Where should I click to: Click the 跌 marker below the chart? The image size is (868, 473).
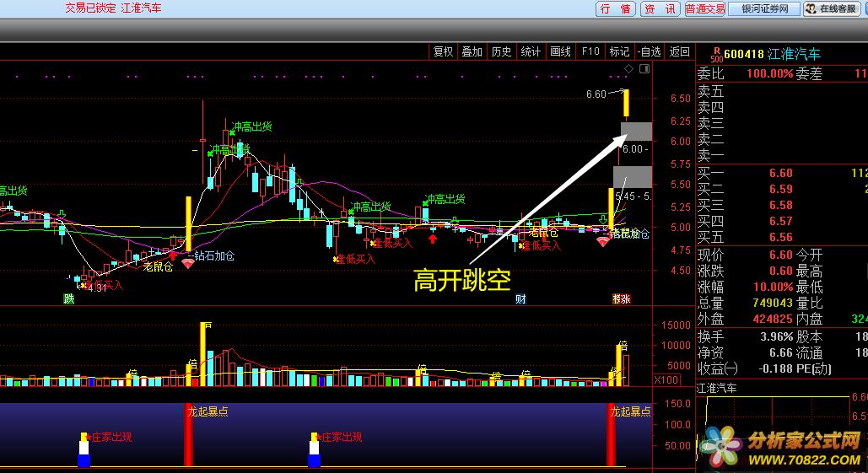[68, 299]
